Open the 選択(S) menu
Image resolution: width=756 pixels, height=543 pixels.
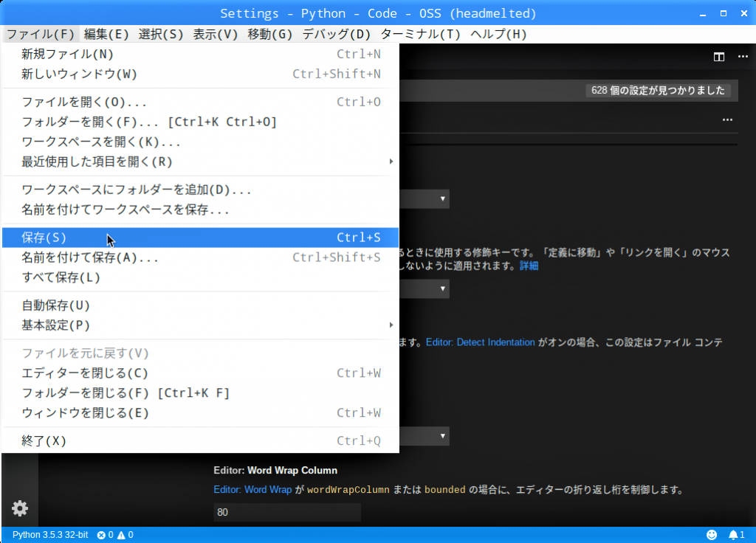161,34
